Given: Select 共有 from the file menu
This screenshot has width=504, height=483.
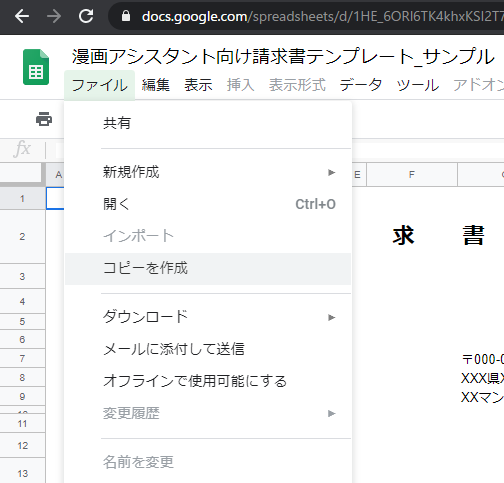Looking at the screenshot, I should pos(208,123).
